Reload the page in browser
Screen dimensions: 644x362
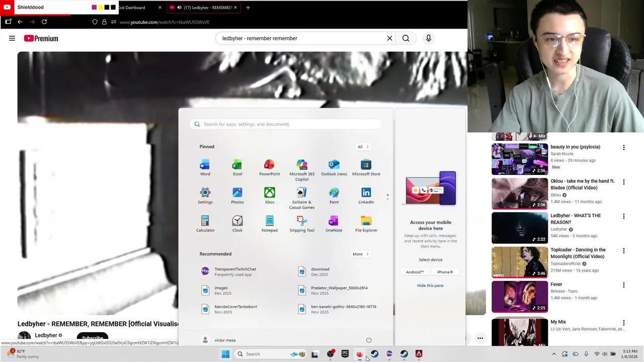click(x=44, y=22)
